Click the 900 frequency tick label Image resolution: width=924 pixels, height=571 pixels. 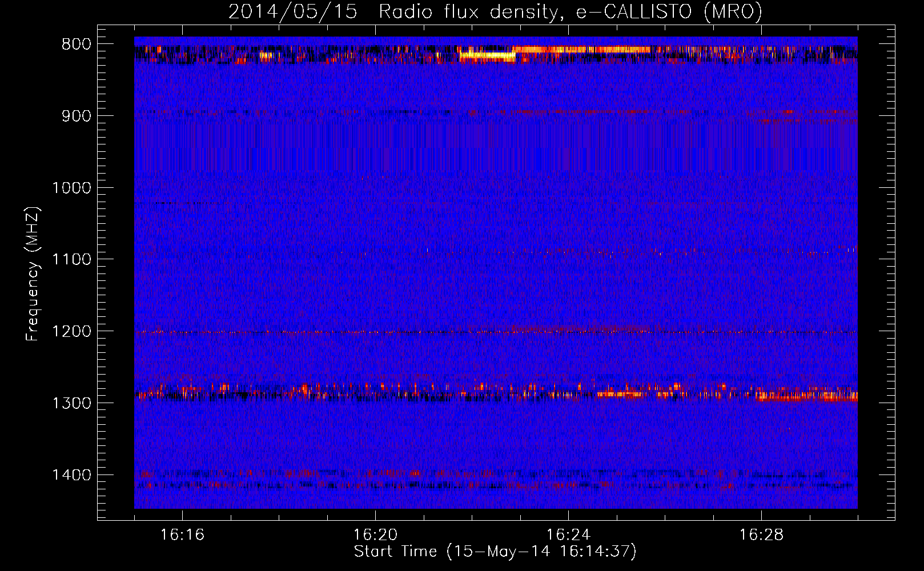[x=77, y=116]
